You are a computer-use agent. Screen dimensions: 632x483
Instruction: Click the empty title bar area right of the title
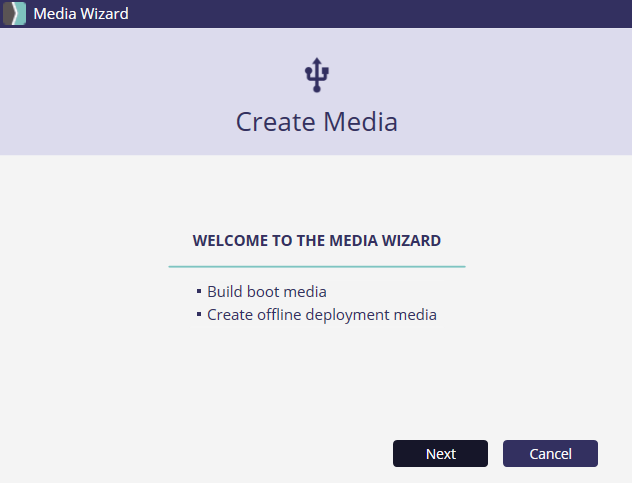(x=380, y=14)
